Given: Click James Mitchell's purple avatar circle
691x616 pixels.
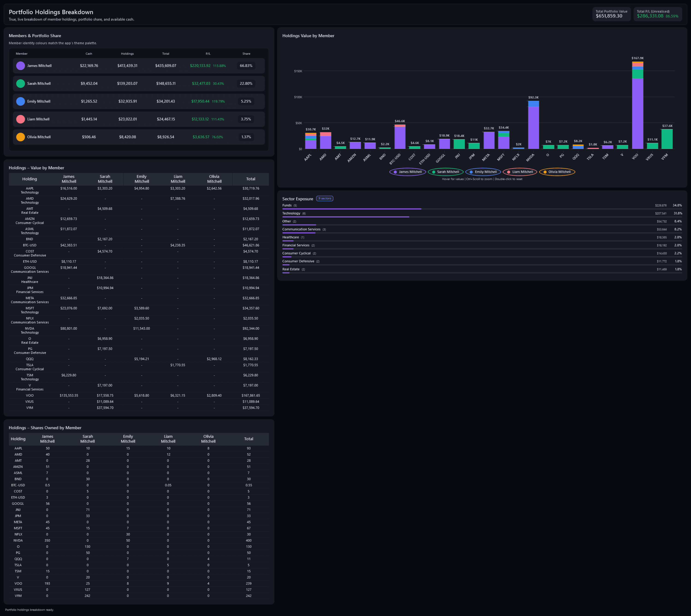Looking at the screenshot, I should point(21,66).
